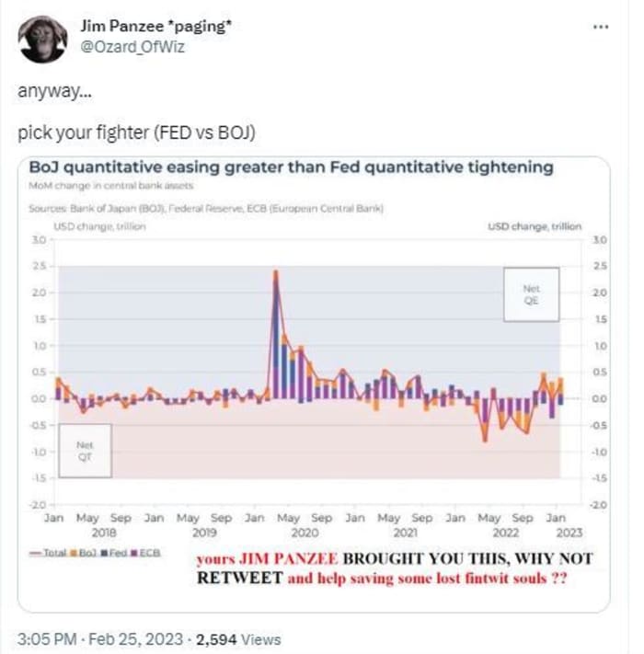The height and width of the screenshot is (654, 644).
Task: Click the Total legend line marker
Action: (36, 554)
